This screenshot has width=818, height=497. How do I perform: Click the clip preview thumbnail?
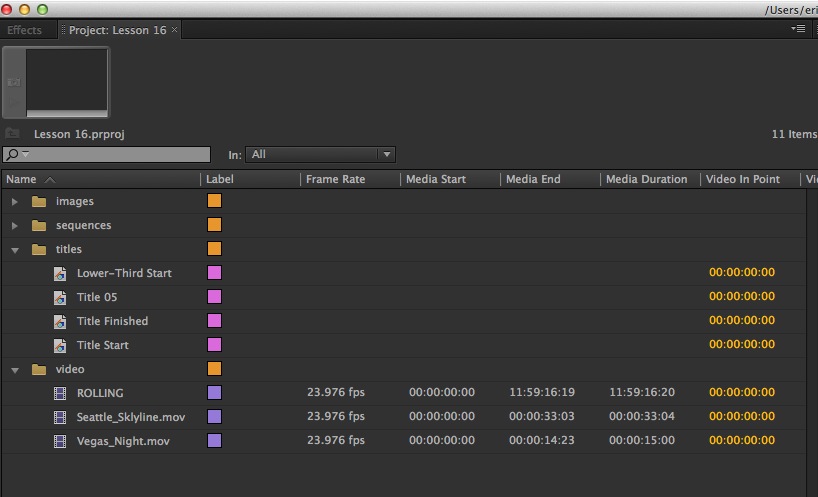pyautogui.click(x=67, y=82)
